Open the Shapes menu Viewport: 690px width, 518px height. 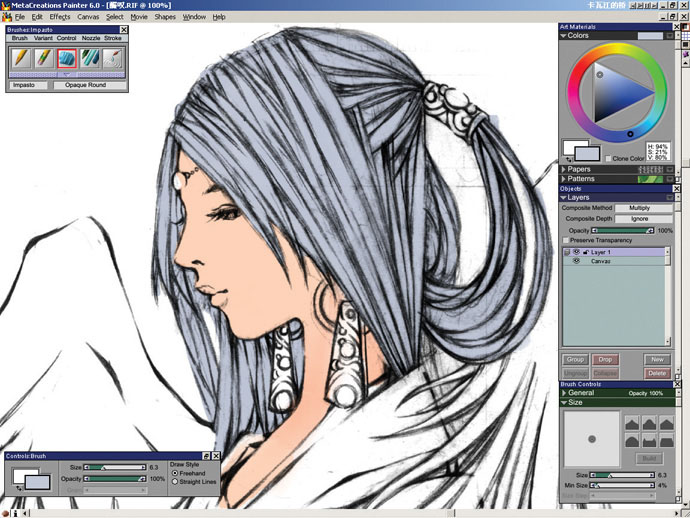pyautogui.click(x=165, y=17)
